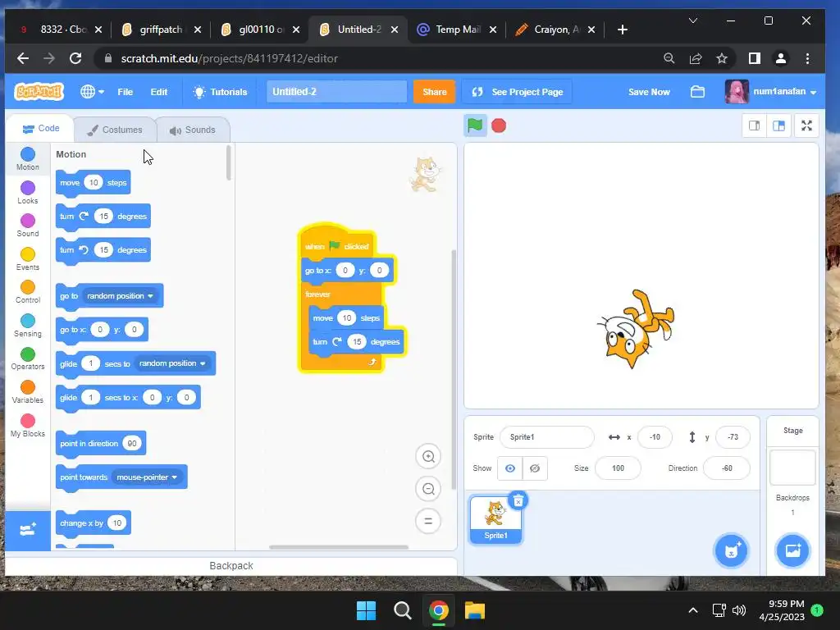Reset workspace zoom with equals icon

(x=428, y=521)
